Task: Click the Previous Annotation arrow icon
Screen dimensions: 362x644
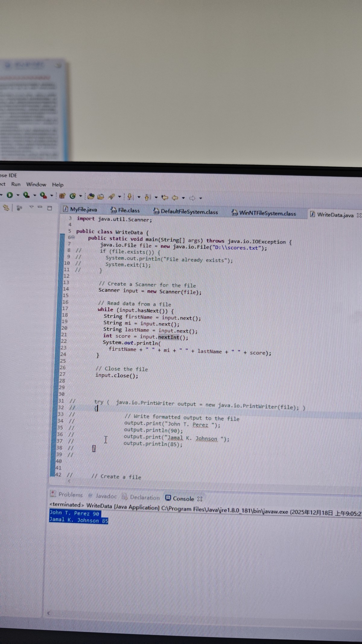Action: tap(147, 197)
